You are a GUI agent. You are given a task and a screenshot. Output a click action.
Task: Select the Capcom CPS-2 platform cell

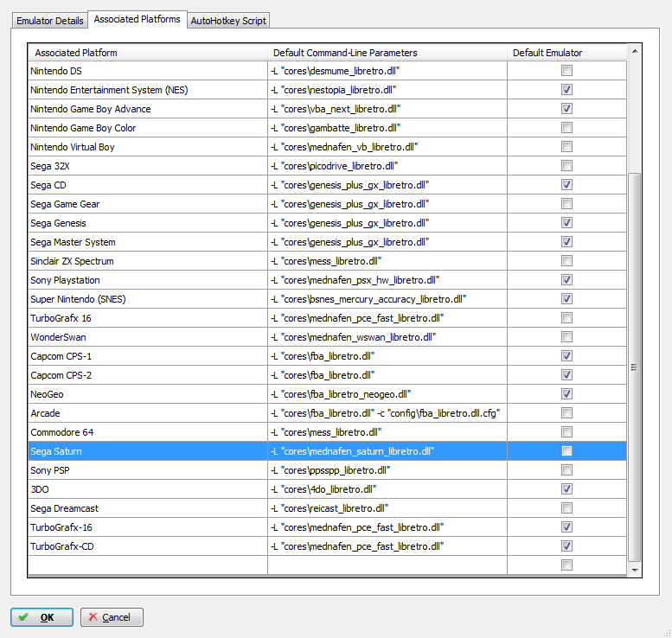tap(148, 375)
